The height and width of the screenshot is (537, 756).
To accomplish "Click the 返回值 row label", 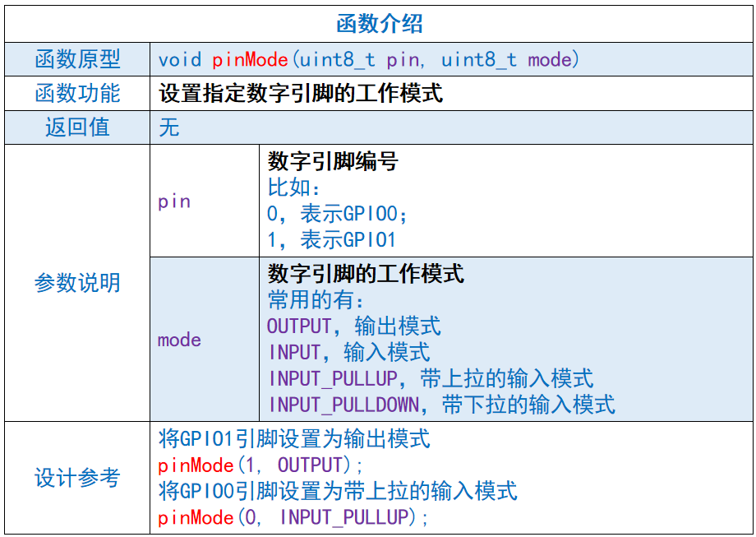I will click(76, 127).
